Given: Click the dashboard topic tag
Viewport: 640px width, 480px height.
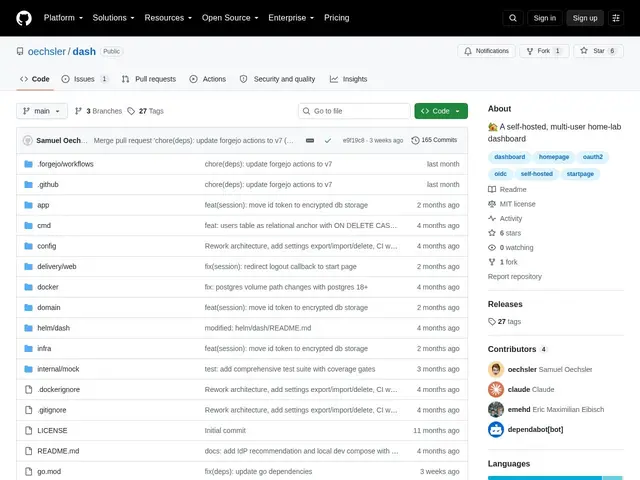Looking at the screenshot, I should (x=509, y=157).
